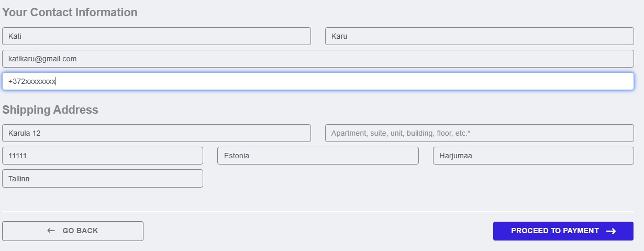The height and width of the screenshot is (251, 644).
Task: Click the county field showing Harjumaa
Action: tap(533, 156)
